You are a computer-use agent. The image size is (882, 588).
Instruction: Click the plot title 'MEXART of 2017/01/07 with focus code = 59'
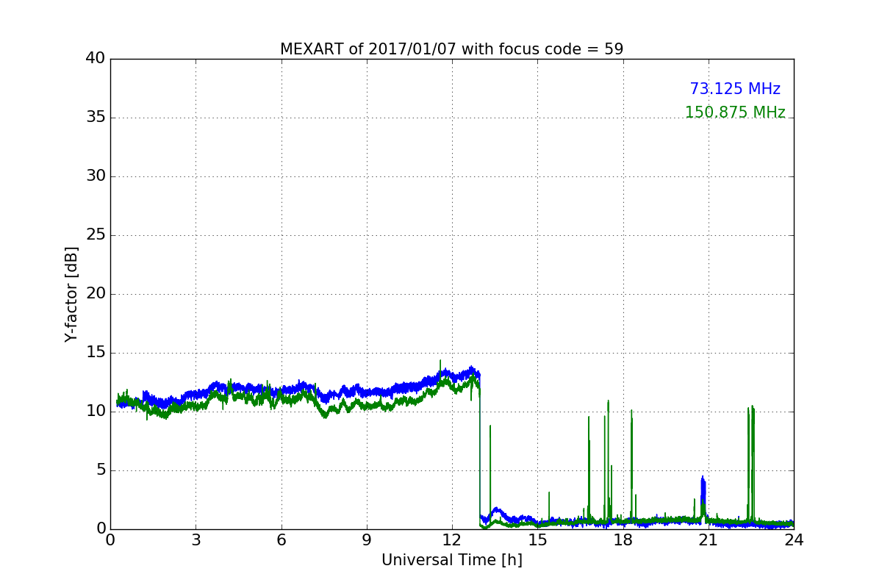click(451, 49)
